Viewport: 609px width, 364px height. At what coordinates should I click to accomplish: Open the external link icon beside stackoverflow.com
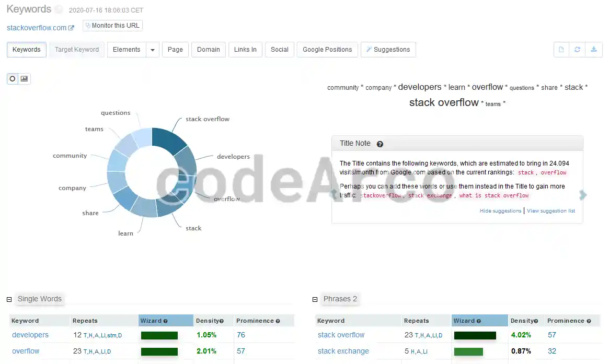point(71,28)
